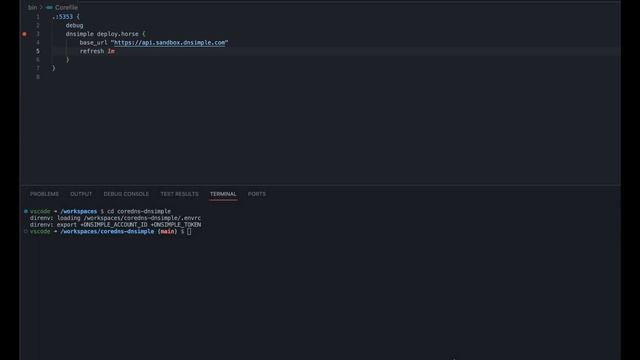Click the 'main' branch name in prompt
The height and width of the screenshot is (360, 640).
(x=167, y=231)
